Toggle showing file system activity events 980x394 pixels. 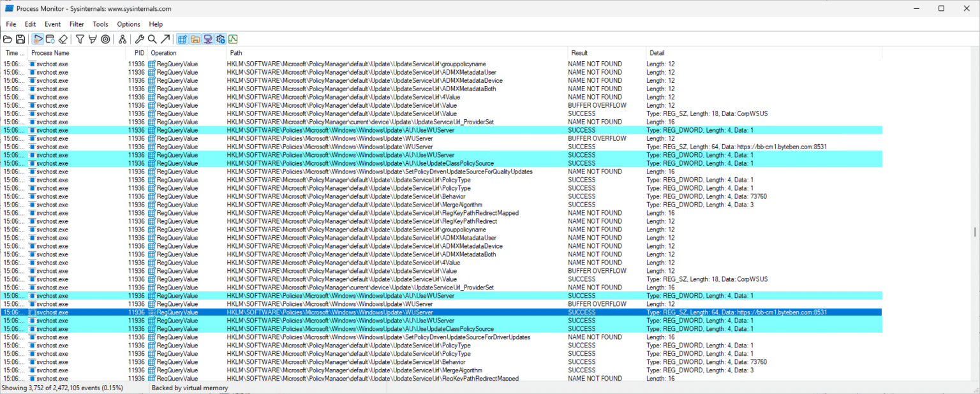click(x=195, y=39)
